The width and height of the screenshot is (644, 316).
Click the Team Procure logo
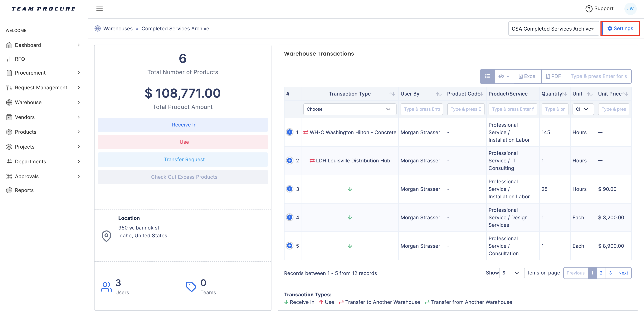(x=43, y=9)
